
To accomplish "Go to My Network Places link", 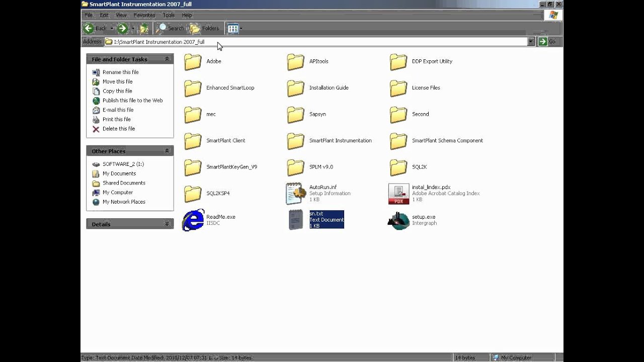I will point(124,202).
